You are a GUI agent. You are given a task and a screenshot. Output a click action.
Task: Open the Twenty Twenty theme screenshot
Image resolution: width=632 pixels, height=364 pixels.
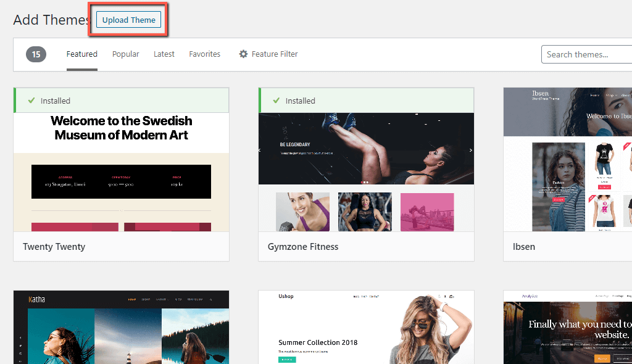122,172
